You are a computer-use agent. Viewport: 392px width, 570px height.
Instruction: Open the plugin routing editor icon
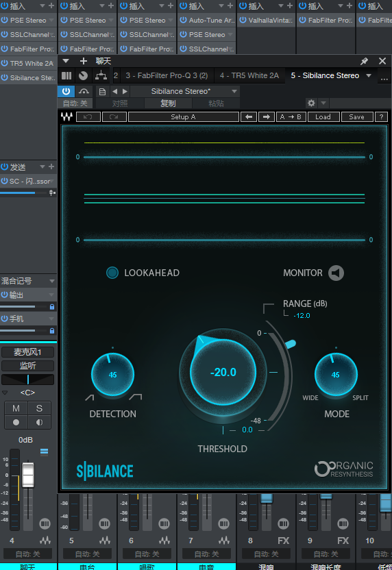click(x=101, y=75)
